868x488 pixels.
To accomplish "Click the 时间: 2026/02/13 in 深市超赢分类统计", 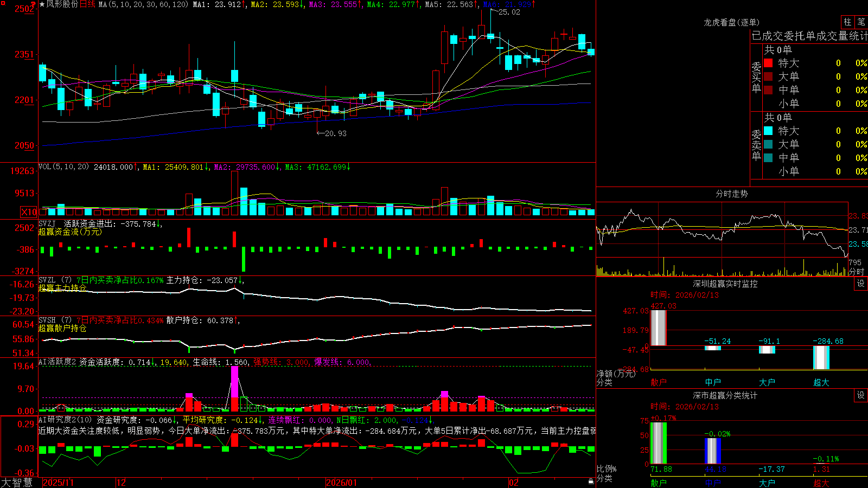I will (684, 406).
